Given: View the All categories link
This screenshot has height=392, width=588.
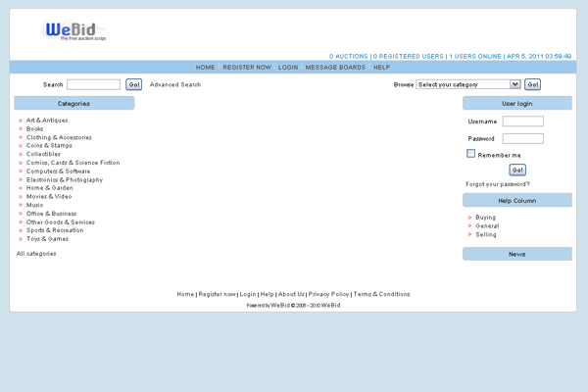Looking at the screenshot, I should (x=36, y=254).
